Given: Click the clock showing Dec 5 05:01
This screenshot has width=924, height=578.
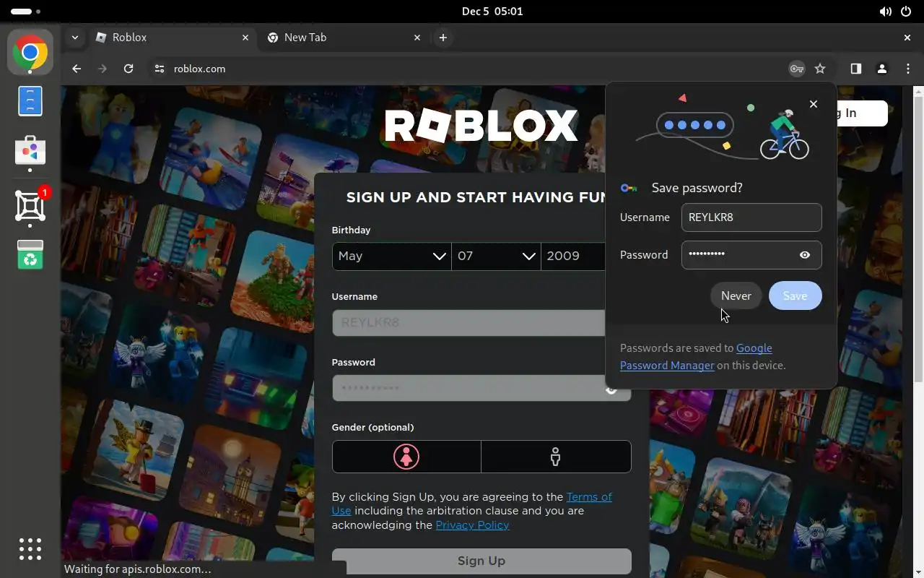Looking at the screenshot, I should (492, 12).
